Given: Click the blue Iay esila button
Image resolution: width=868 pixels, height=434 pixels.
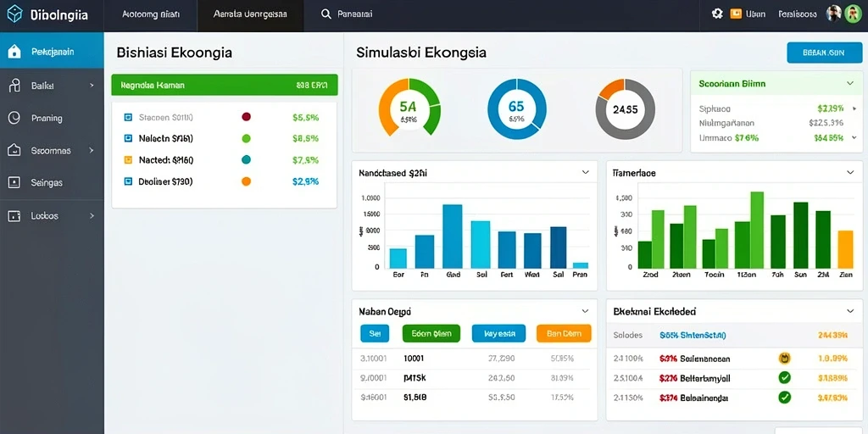Looking at the screenshot, I should click(x=498, y=334).
